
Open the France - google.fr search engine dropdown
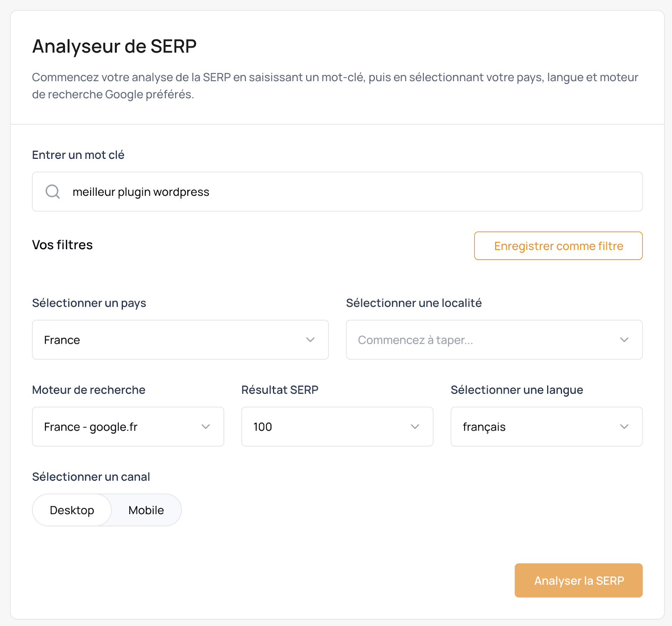tap(128, 426)
